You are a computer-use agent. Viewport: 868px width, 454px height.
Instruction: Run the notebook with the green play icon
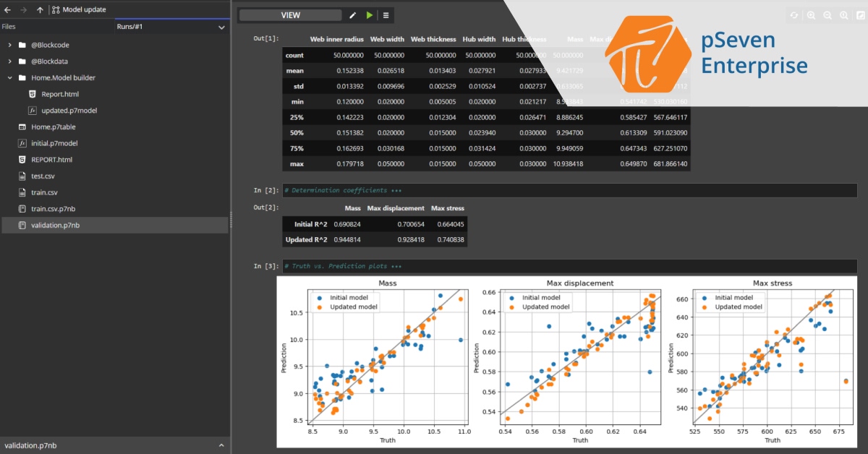click(370, 14)
